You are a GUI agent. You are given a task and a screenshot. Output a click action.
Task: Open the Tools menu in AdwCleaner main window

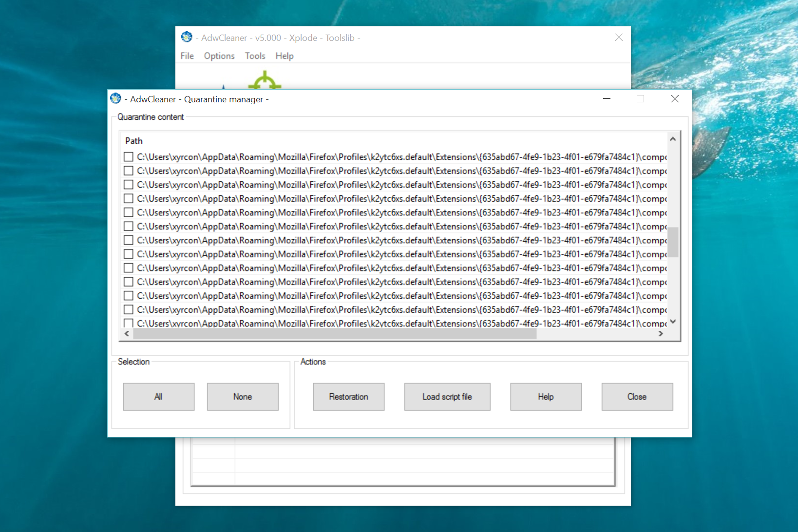[255, 56]
